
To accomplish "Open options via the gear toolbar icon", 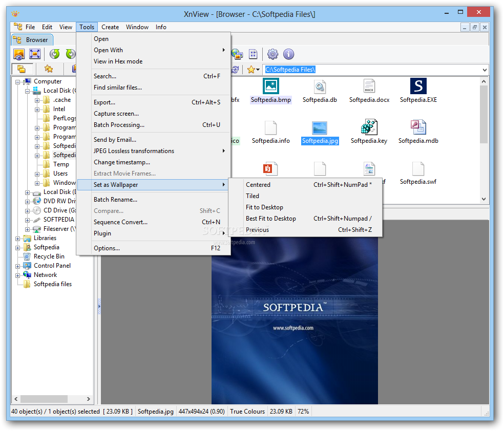I will tap(272, 54).
